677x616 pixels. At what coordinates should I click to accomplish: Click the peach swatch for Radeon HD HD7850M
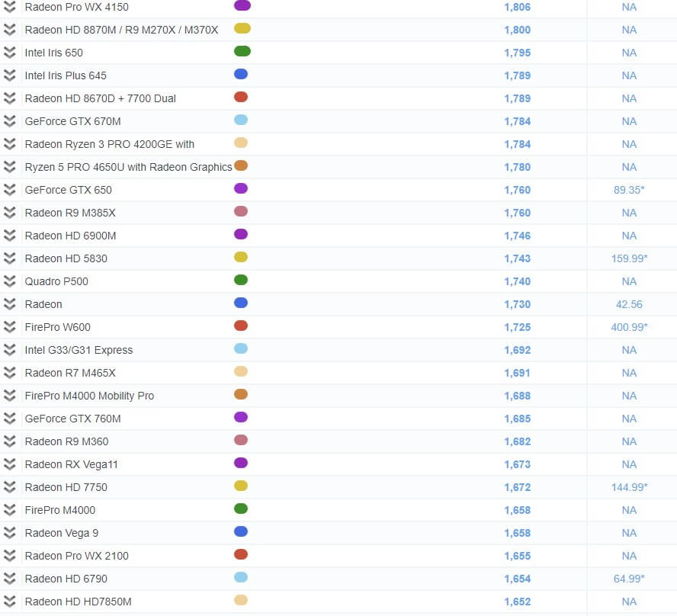point(241,600)
